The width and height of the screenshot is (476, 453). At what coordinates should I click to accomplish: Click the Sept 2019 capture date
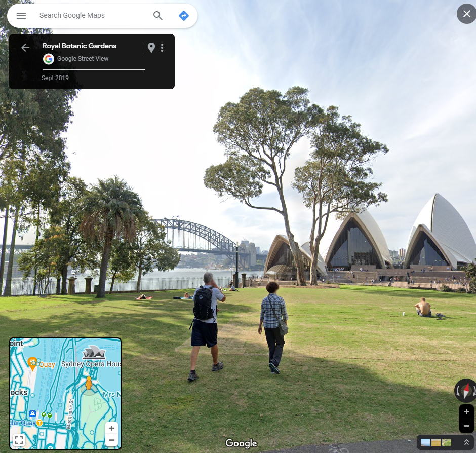click(x=55, y=78)
